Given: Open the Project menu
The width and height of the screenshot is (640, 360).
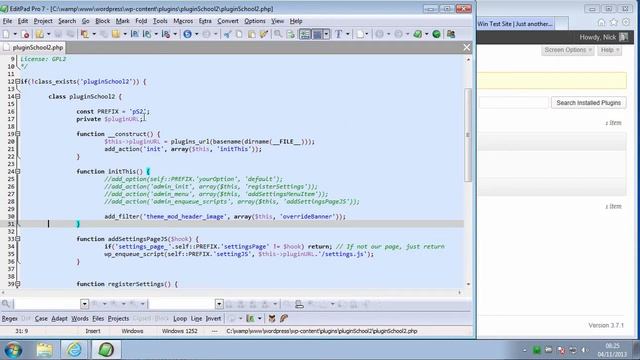Looking at the screenshot, I should 43,21.
